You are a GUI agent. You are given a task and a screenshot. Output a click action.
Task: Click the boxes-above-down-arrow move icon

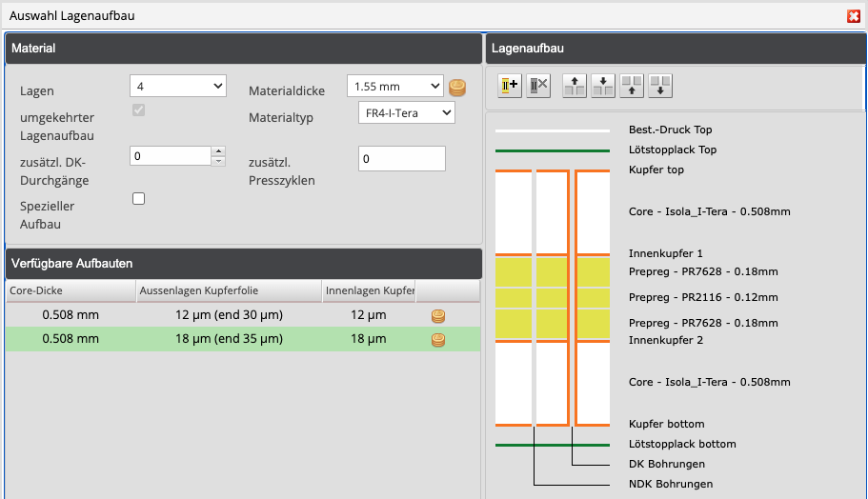[661, 86]
